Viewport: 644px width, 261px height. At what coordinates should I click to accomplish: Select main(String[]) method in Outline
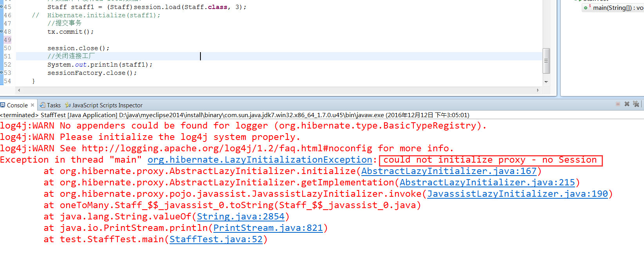[618, 7]
